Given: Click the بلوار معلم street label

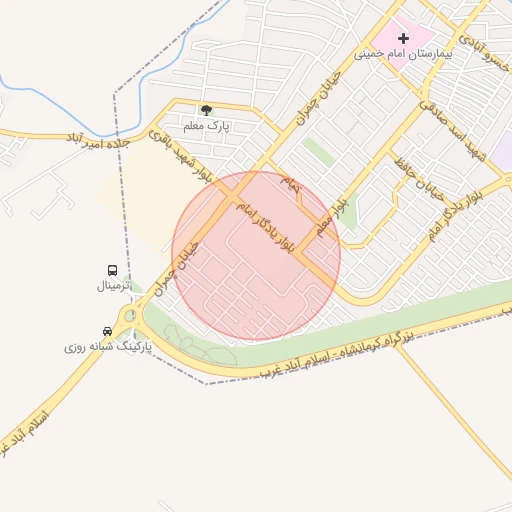Looking at the screenshot, I should pyautogui.click(x=332, y=218).
